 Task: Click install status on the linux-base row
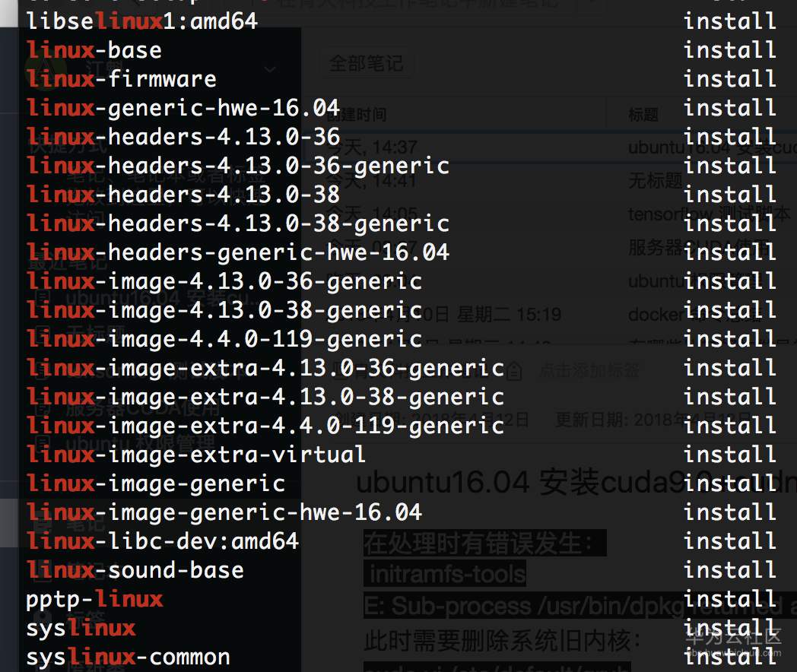[x=730, y=50]
